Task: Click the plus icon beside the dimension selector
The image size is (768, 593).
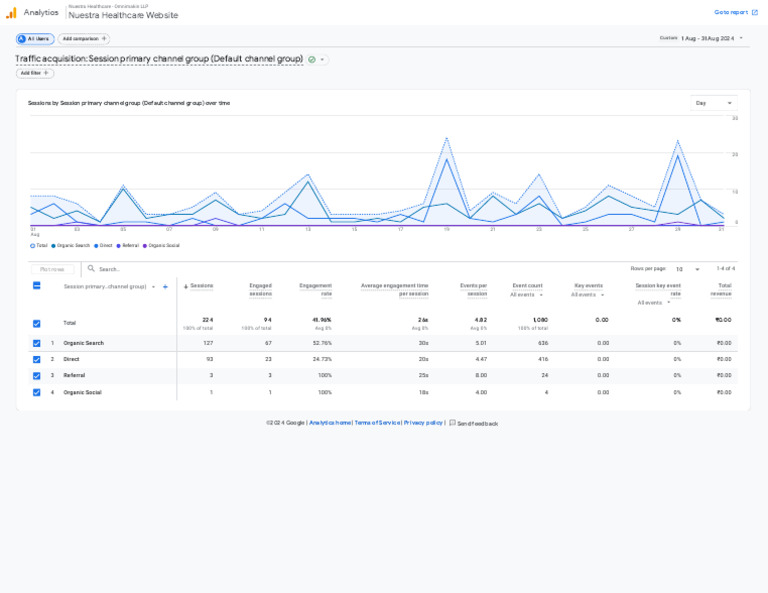Action: click(x=165, y=286)
